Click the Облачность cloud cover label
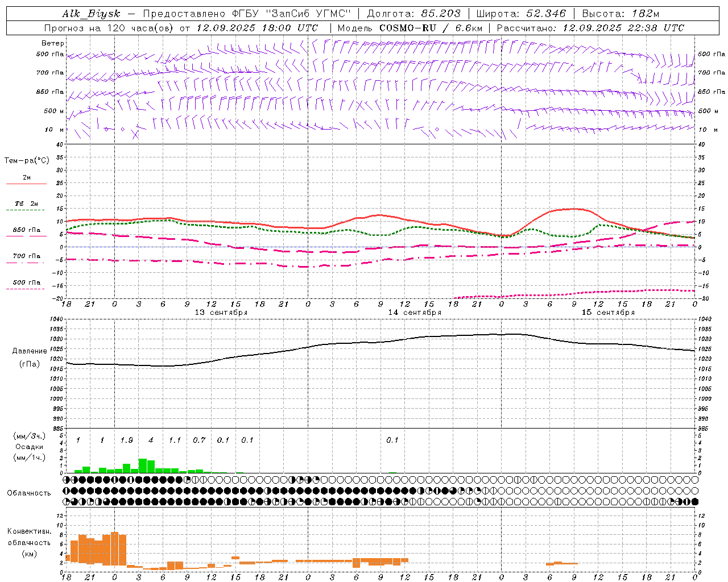Image resolution: width=728 pixels, height=582 pixels. (x=29, y=493)
